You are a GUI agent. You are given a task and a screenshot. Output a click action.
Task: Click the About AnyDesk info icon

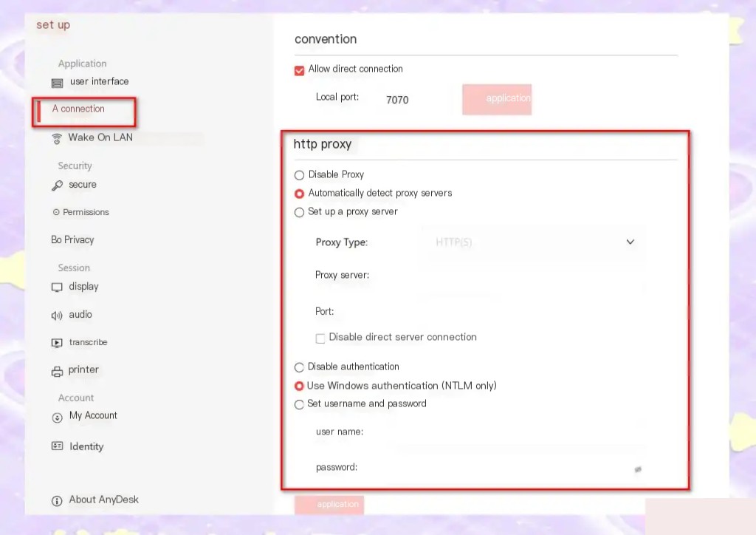[x=57, y=501]
